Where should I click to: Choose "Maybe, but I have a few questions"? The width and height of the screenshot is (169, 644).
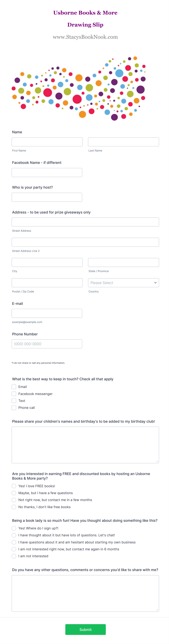14,493
